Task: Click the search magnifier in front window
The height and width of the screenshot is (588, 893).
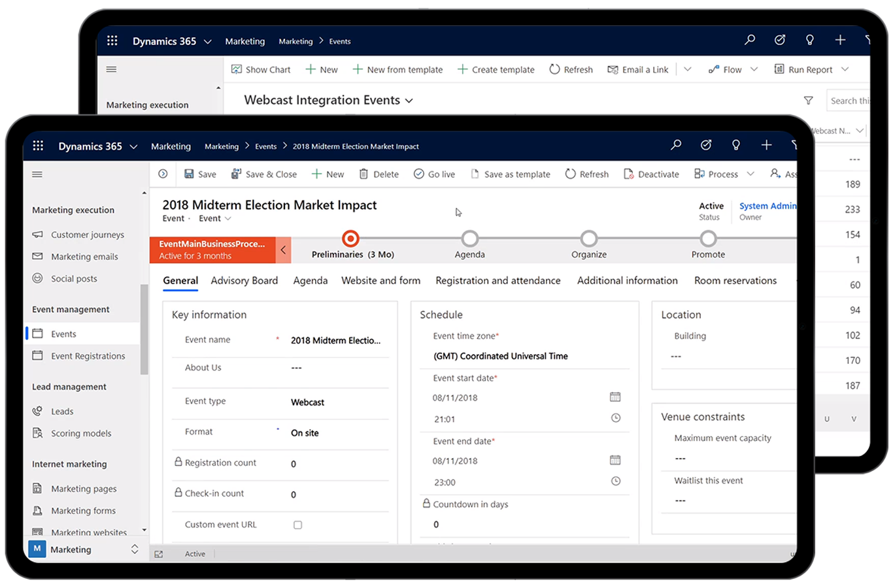Action: (676, 145)
